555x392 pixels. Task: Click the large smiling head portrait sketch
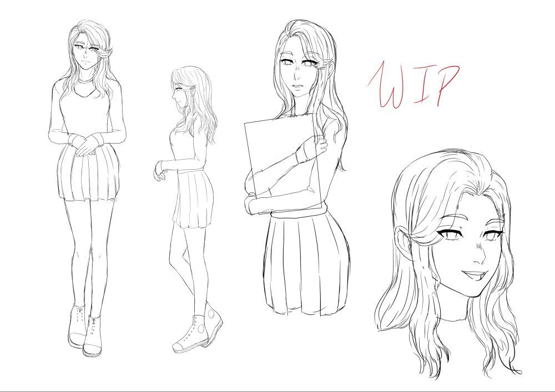(448, 263)
